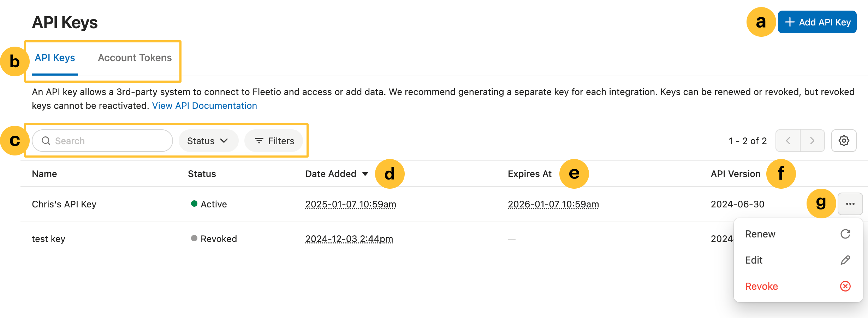
Task: Click the search magnifier icon
Action: [46, 141]
